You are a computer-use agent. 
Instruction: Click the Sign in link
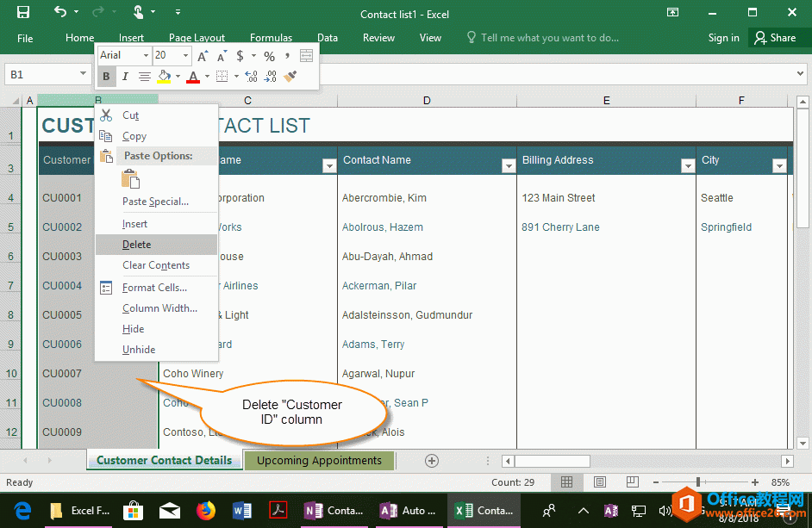pyautogui.click(x=723, y=38)
